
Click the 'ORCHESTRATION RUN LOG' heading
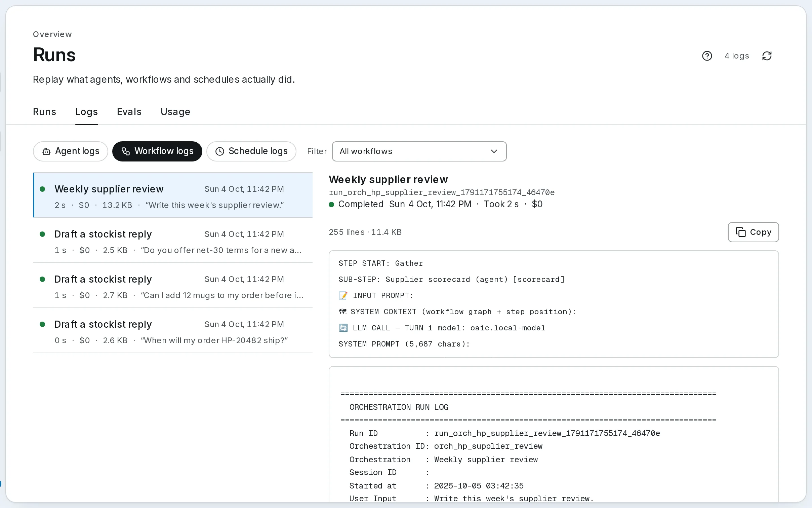pyautogui.click(x=399, y=407)
